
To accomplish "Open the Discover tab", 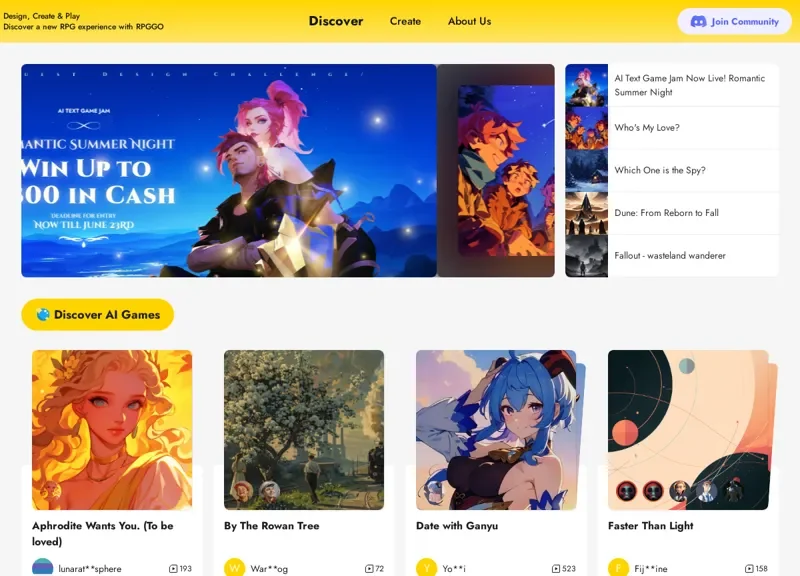I will click(x=336, y=21).
